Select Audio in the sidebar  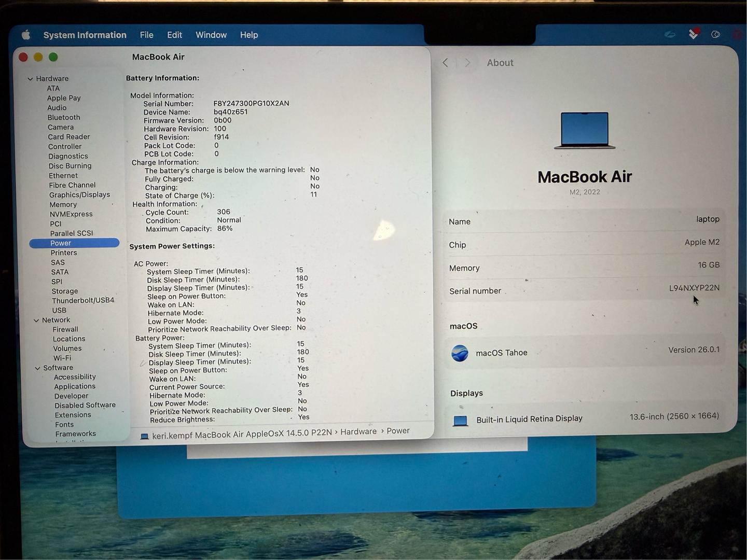click(x=57, y=108)
